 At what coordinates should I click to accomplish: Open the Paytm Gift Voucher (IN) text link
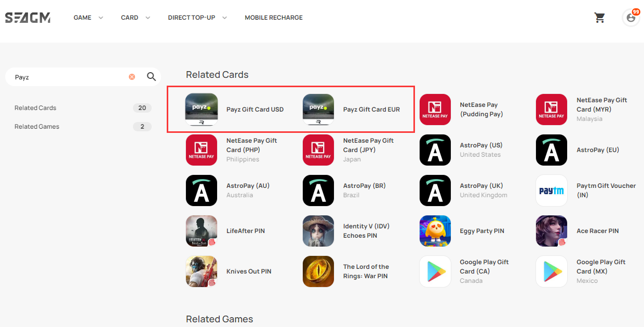[606, 190]
